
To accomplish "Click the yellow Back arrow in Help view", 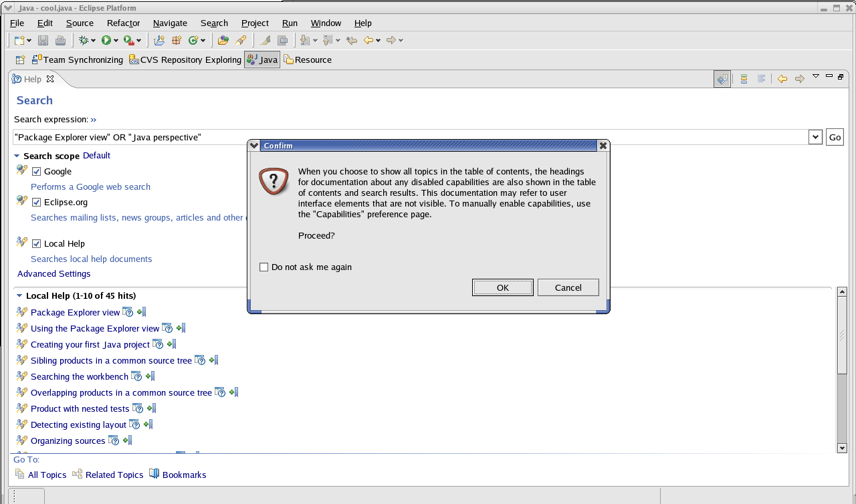I will coord(782,79).
